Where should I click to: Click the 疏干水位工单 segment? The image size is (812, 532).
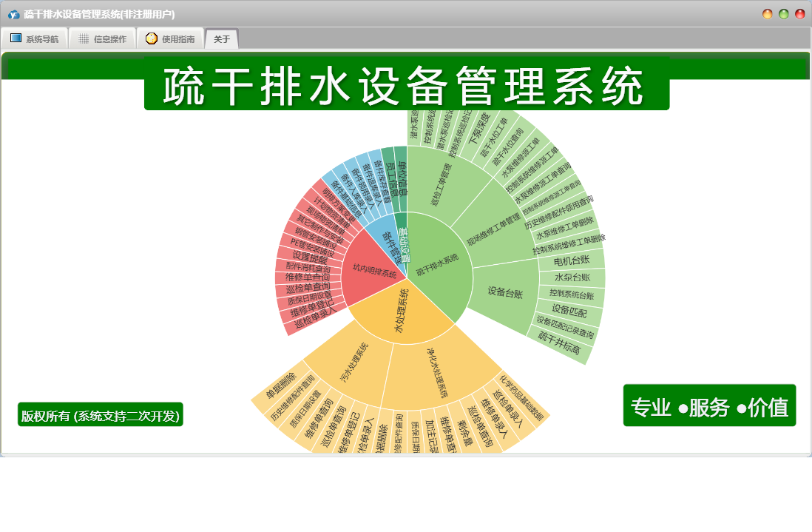(x=493, y=138)
